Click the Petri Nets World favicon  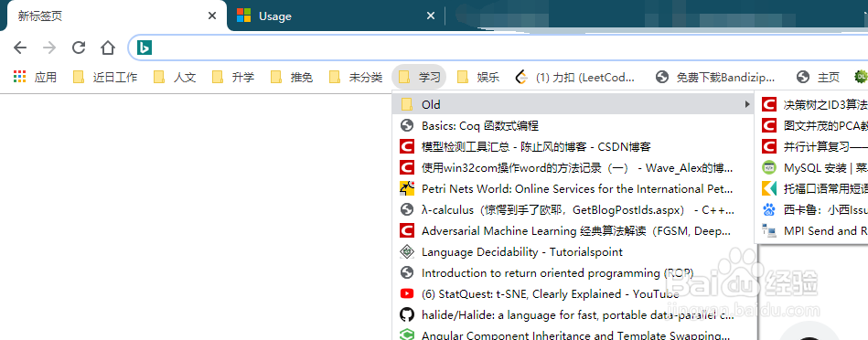407,188
